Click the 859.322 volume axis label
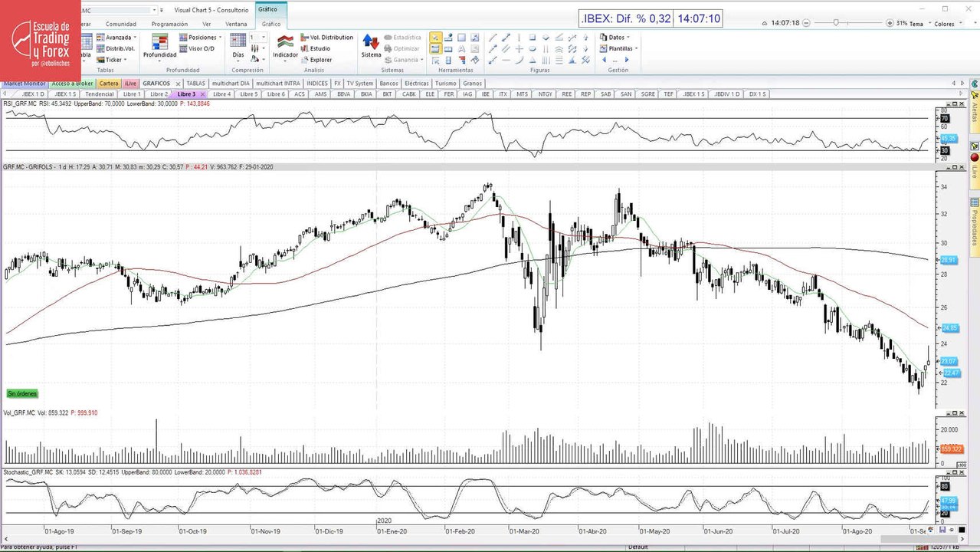 click(x=950, y=449)
